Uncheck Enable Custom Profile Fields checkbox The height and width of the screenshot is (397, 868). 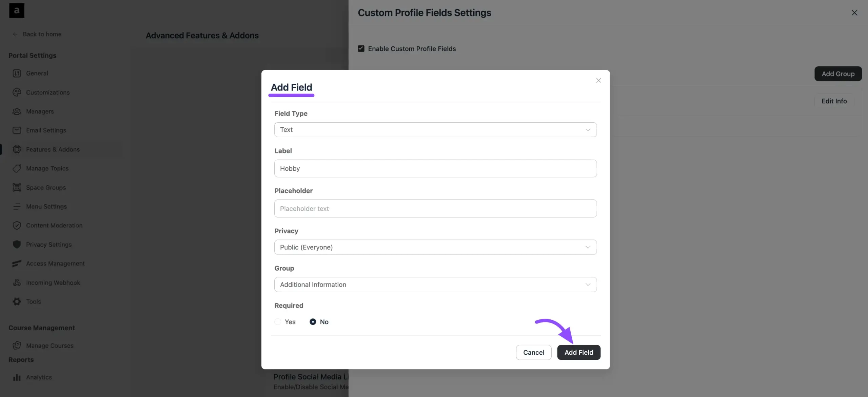(x=361, y=49)
